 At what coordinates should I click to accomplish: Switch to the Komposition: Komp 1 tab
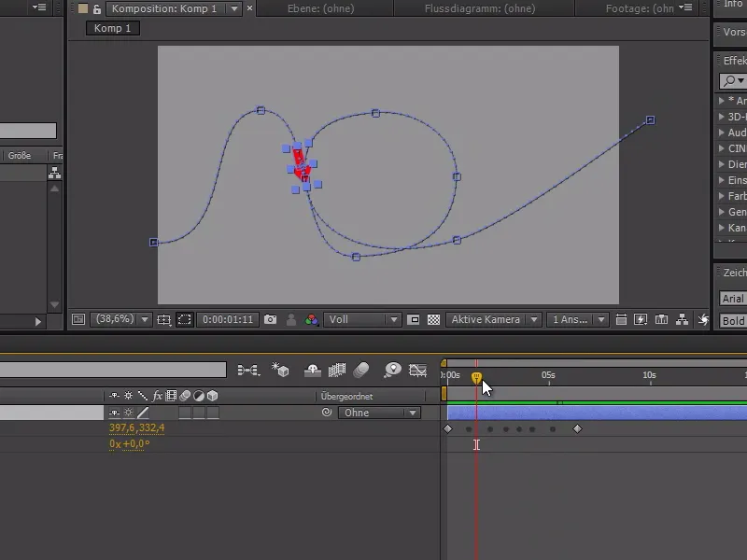point(164,8)
